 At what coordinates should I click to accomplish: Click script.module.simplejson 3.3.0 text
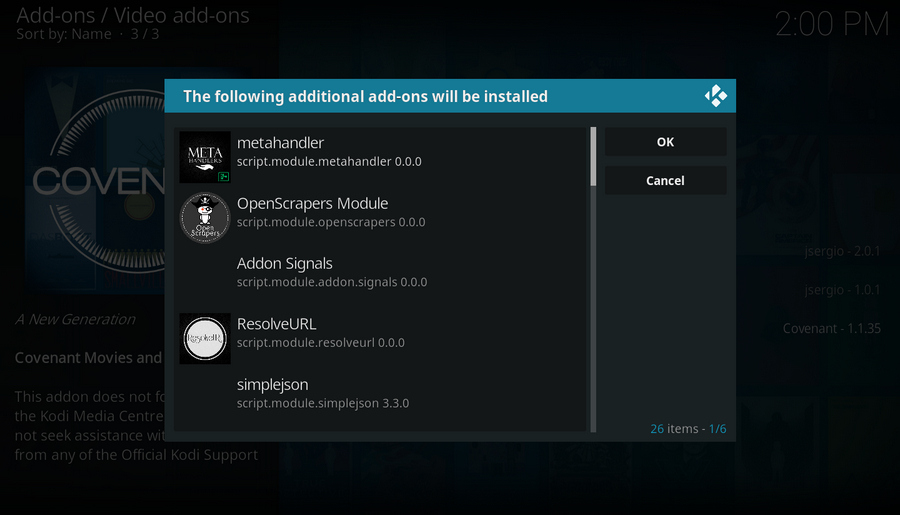(323, 403)
